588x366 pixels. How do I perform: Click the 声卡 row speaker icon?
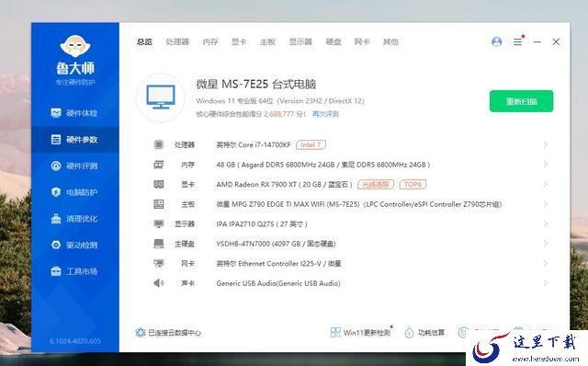(x=159, y=283)
